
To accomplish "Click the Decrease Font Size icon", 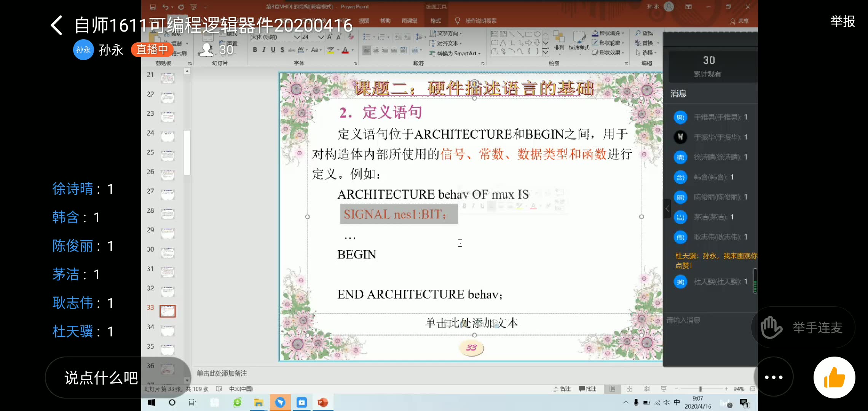I will (x=338, y=37).
